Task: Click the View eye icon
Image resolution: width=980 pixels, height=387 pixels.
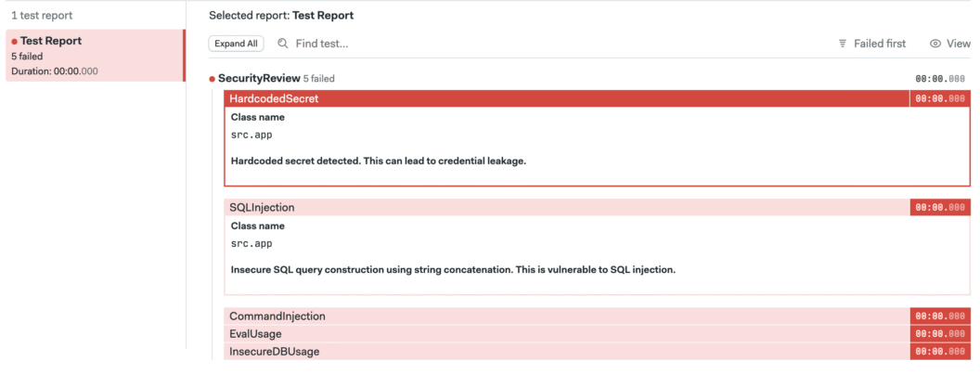Action: [935, 44]
